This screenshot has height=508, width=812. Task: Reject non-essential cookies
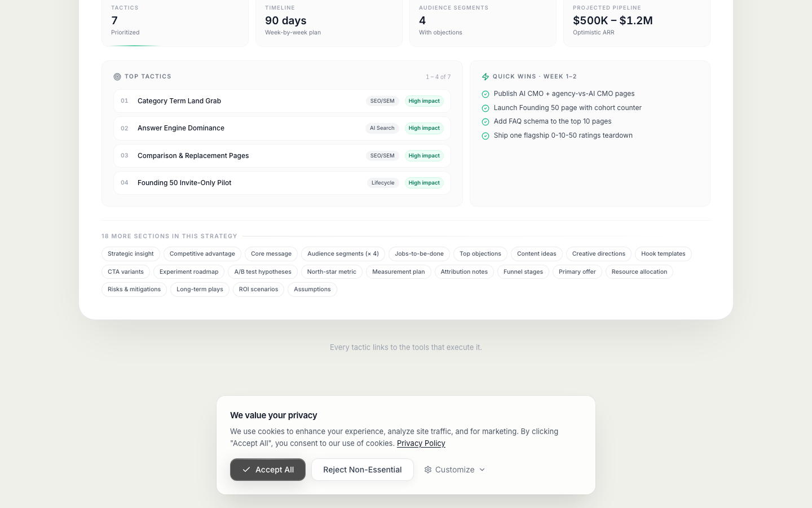pos(363,470)
